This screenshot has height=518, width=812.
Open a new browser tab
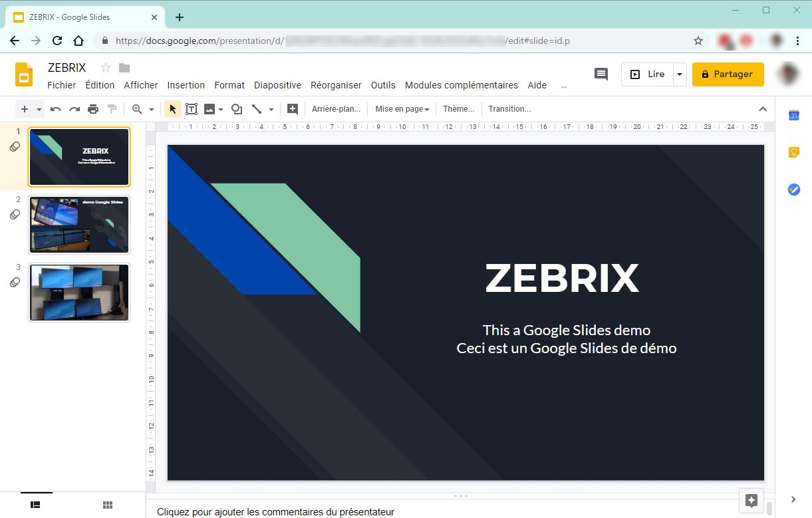pyautogui.click(x=180, y=17)
